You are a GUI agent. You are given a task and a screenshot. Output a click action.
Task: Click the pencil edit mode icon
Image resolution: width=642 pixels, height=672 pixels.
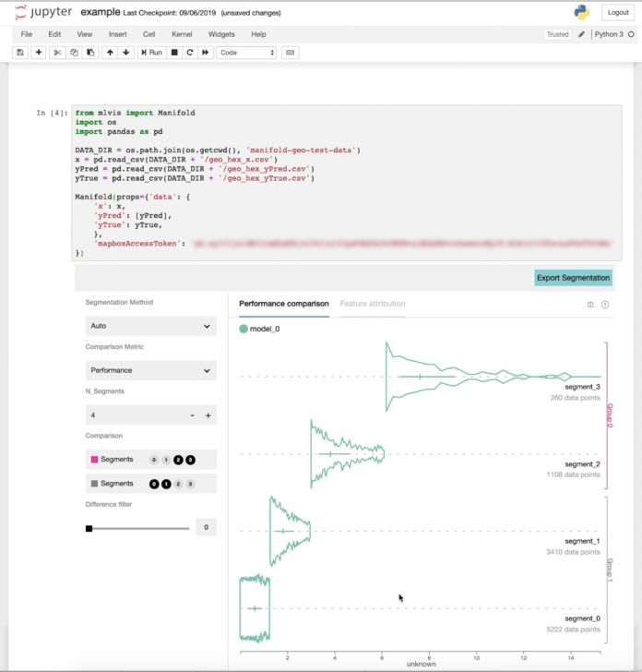point(581,34)
